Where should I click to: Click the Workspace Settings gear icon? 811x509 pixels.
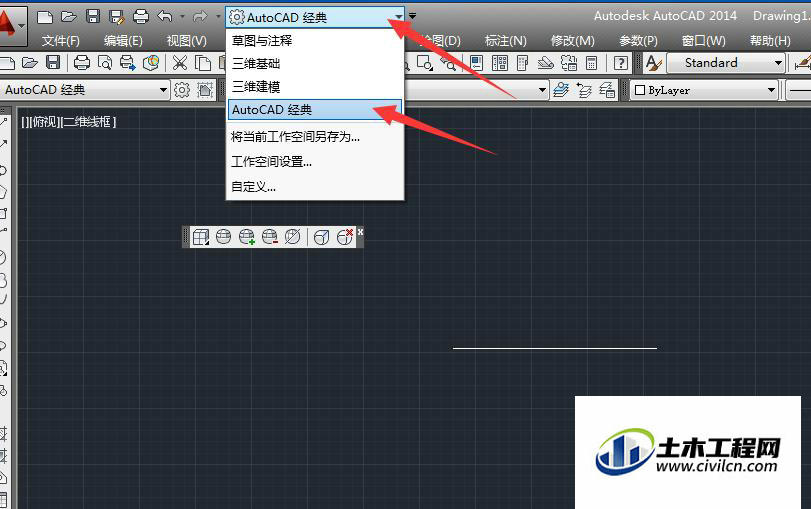click(x=182, y=90)
